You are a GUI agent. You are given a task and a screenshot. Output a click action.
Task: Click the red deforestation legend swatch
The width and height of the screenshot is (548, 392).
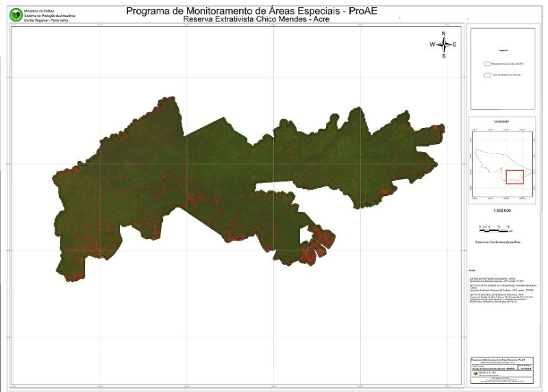click(487, 63)
